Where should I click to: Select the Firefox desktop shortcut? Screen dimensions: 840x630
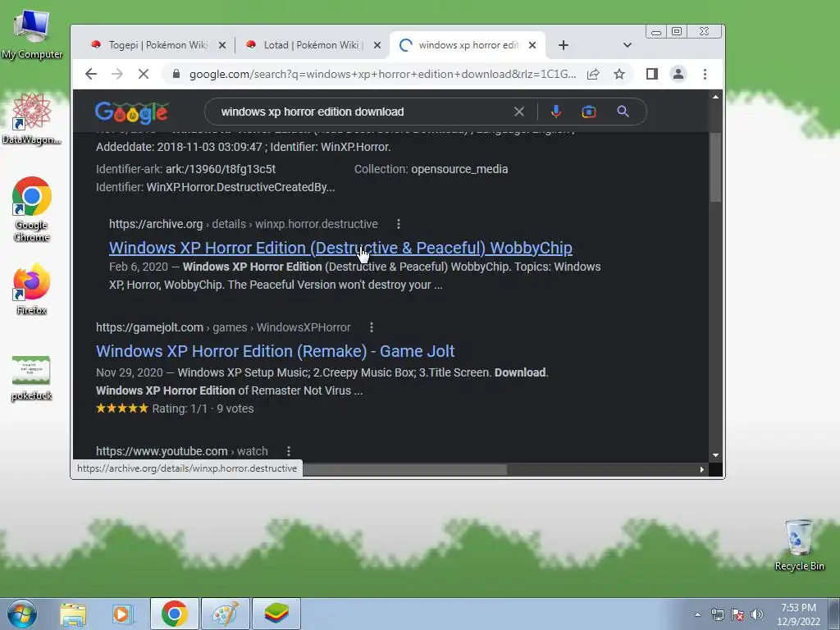pyautogui.click(x=32, y=290)
